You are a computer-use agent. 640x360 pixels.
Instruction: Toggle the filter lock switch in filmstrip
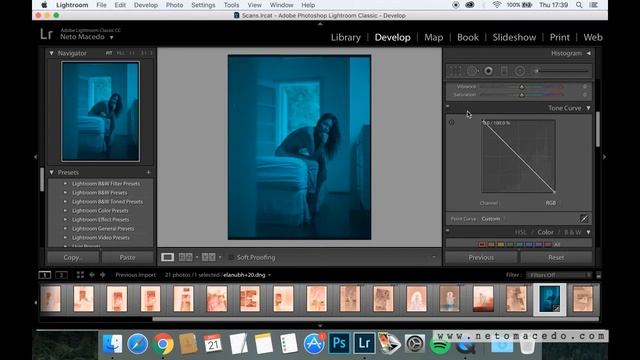pyautogui.click(x=598, y=275)
